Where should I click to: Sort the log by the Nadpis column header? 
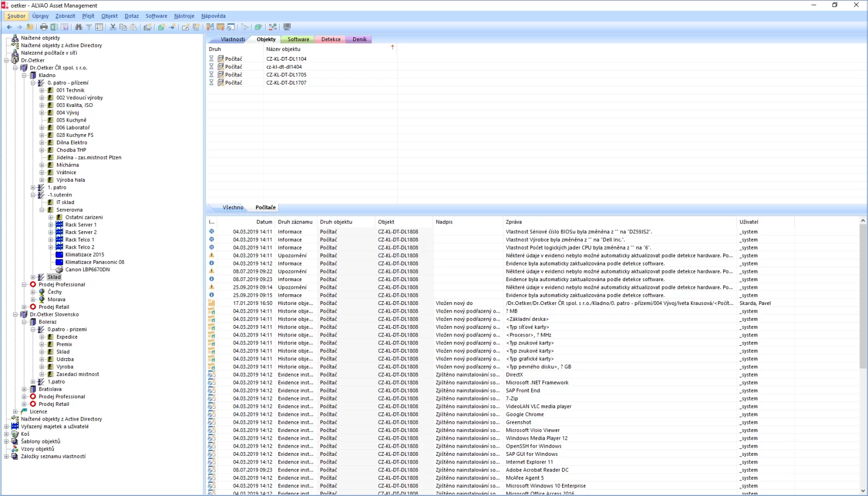468,222
